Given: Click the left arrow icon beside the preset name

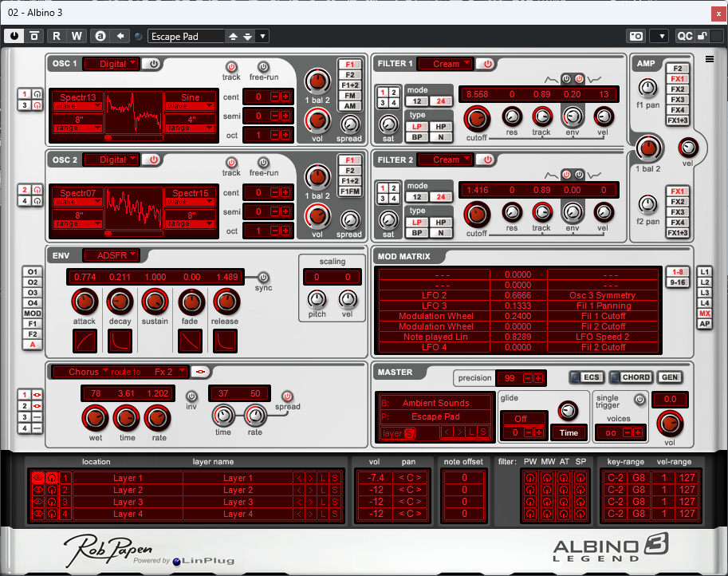Looking at the screenshot, I should click(x=120, y=36).
